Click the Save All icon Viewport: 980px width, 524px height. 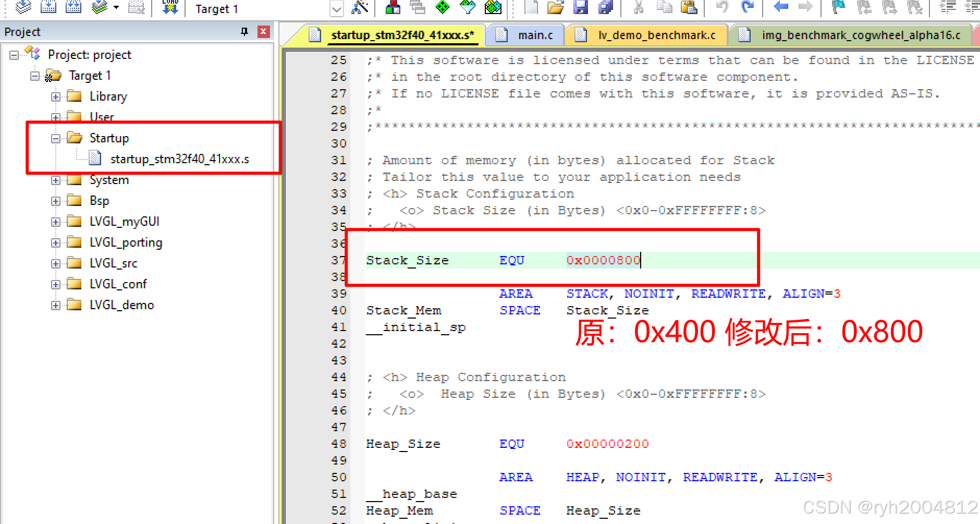pos(606,8)
